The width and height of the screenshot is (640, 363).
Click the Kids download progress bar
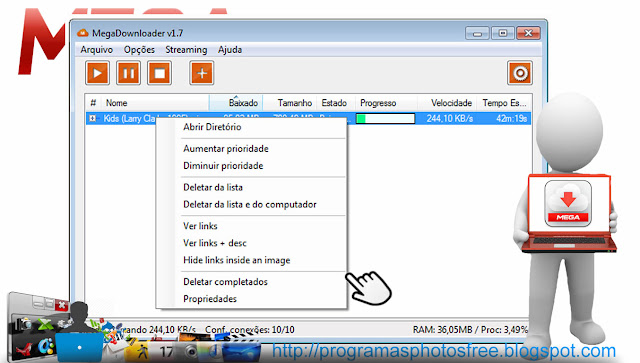pos(385,118)
